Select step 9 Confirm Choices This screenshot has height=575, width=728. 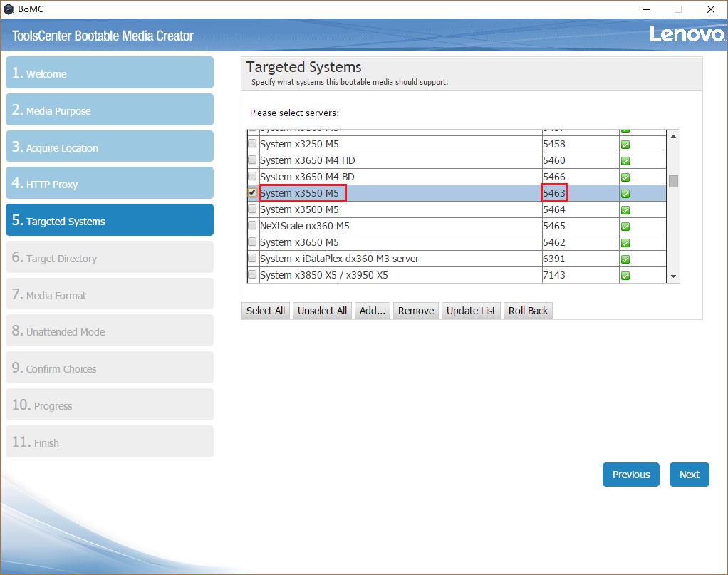click(x=110, y=368)
